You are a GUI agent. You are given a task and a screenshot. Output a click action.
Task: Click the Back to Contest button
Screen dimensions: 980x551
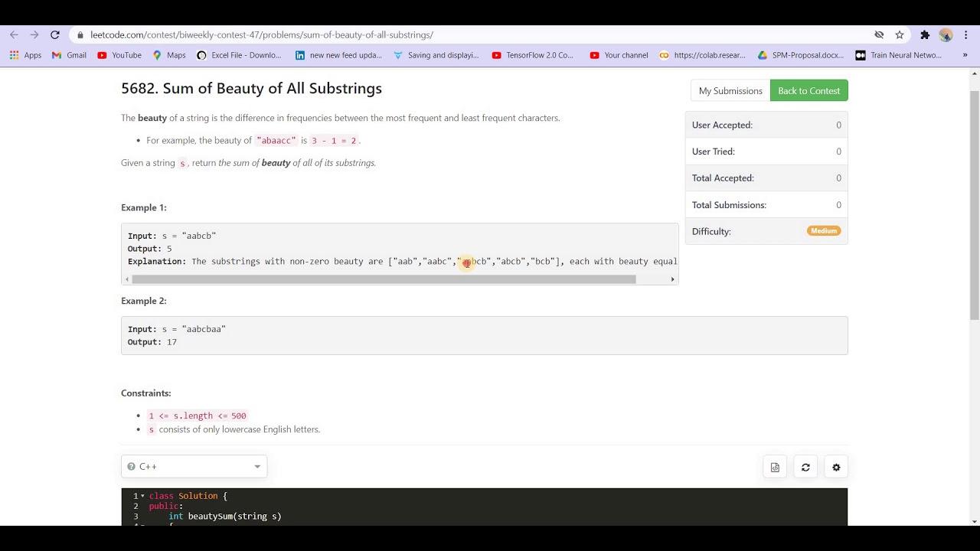(808, 90)
